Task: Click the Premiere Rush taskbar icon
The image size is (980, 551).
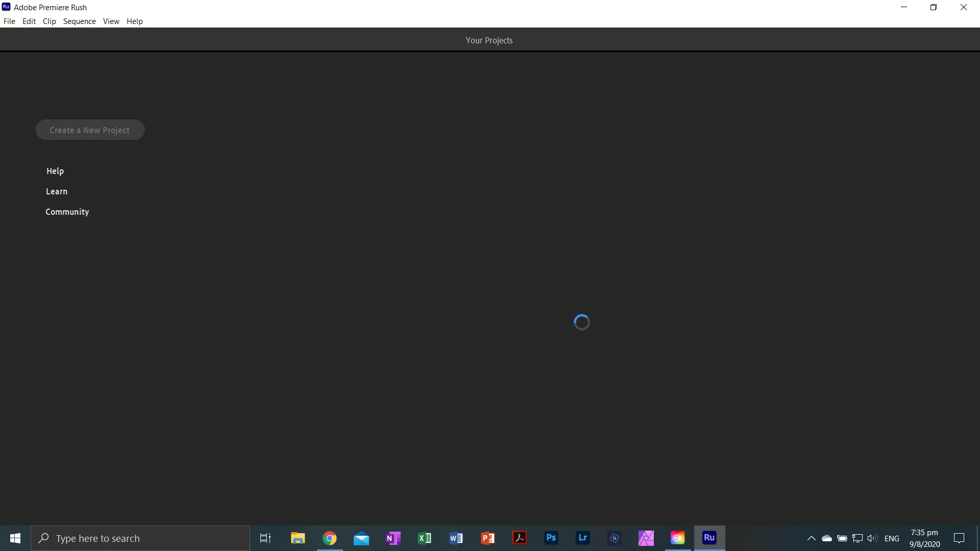Action: coord(709,538)
